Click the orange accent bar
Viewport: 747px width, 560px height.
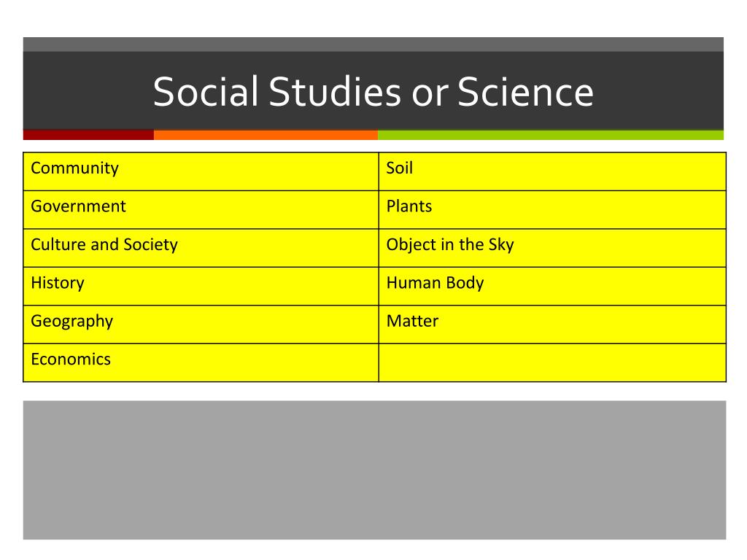pyautogui.click(x=266, y=135)
